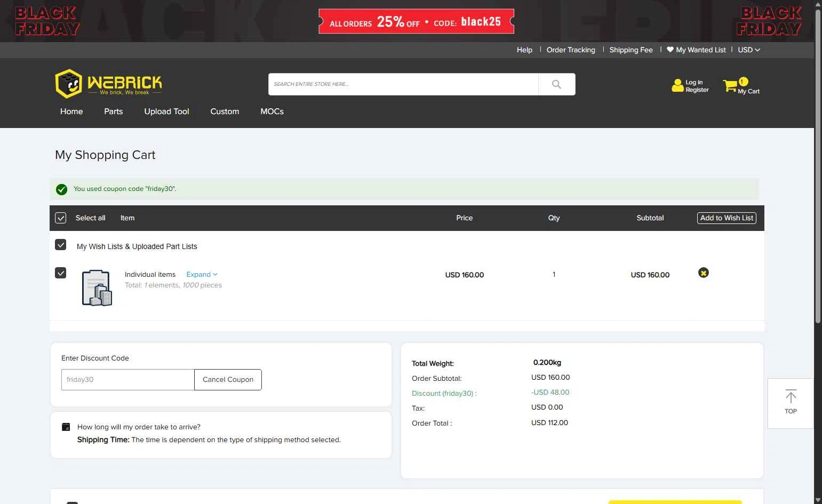
Task: Click the Register link
Action: [x=697, y=90]
